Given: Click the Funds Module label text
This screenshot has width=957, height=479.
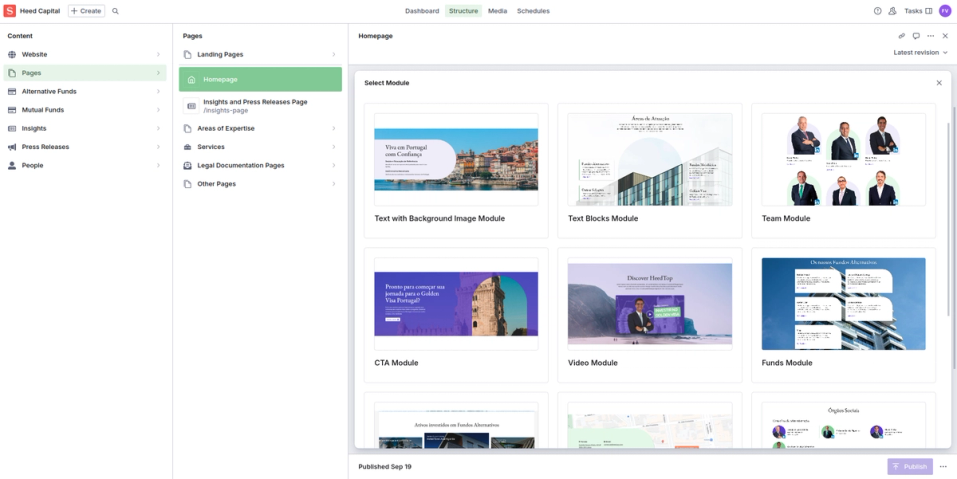Looking at the screenshot, I should [787, 363].
